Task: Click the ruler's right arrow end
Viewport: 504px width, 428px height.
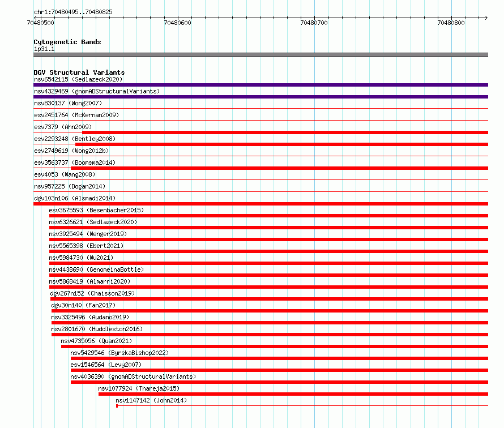Action: (486, 18)
